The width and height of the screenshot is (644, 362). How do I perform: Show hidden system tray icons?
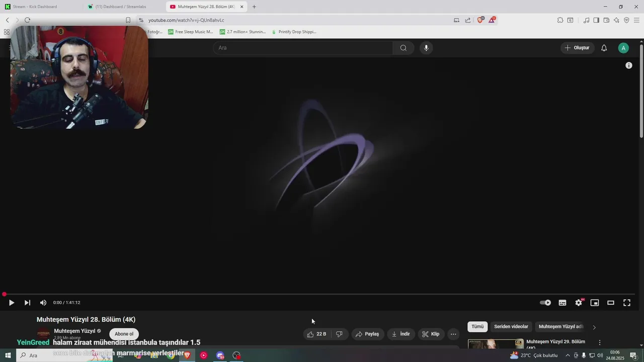[x=568, y=355]
